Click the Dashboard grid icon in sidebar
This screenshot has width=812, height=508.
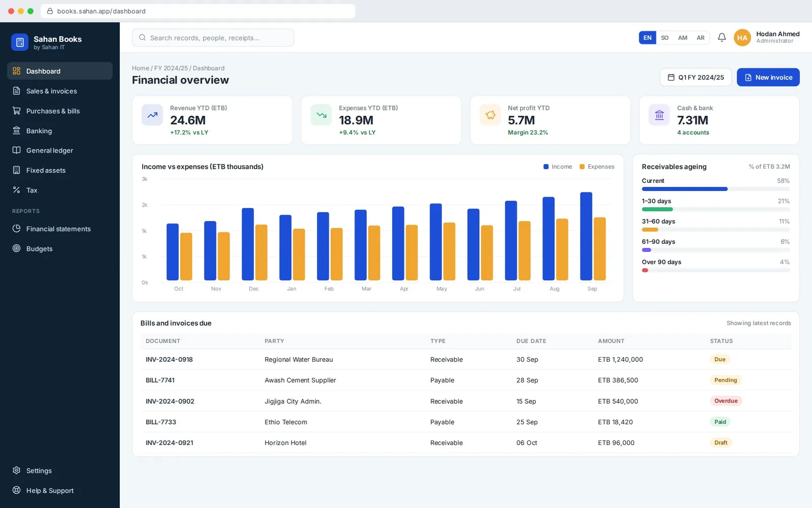(17, 71)
